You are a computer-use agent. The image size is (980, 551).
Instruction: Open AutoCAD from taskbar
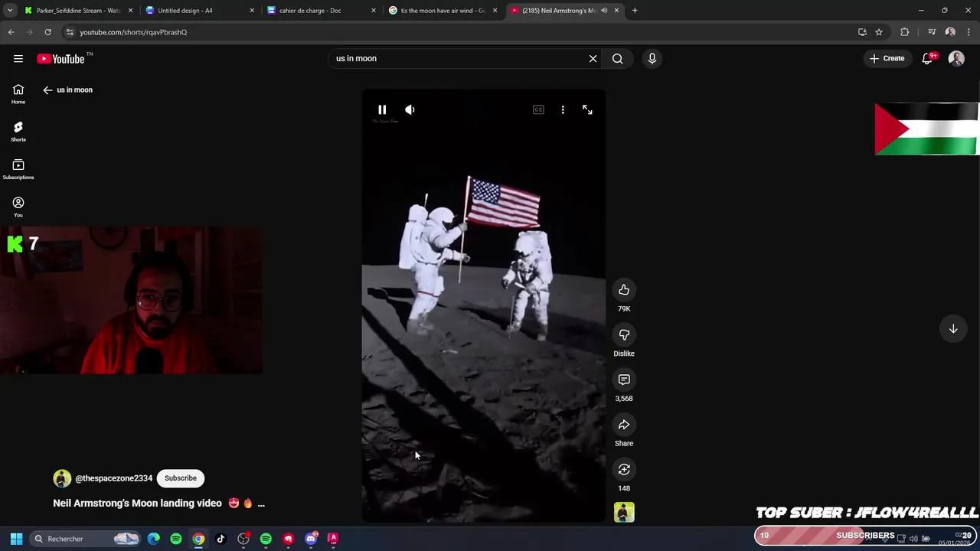coord(333,539)
